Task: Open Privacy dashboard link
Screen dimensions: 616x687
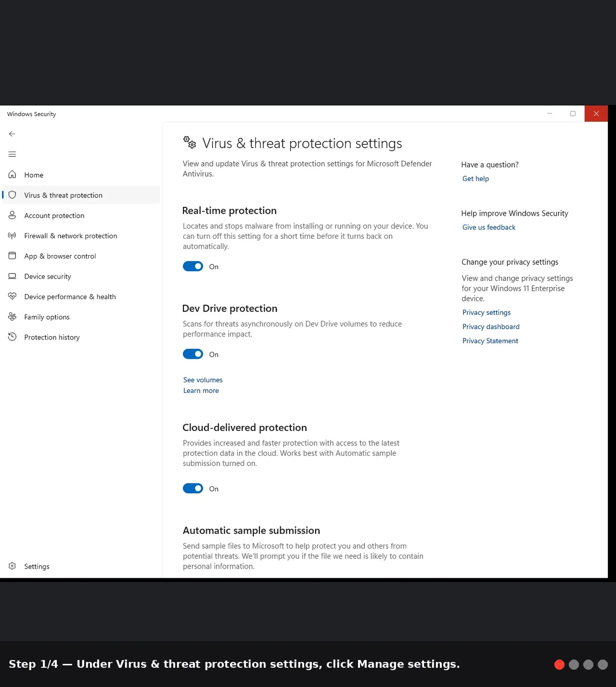Action: 491,326
